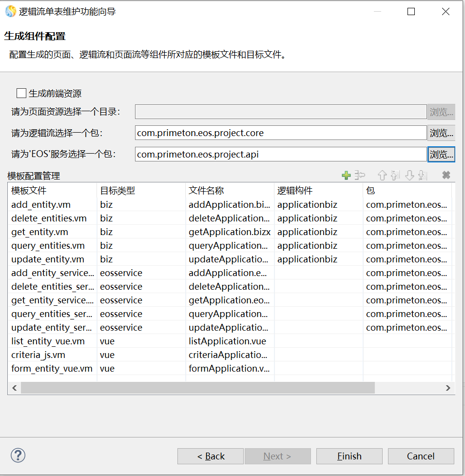Image resolution: width=465 pixels, height=476 pixels.
Task: Click the move to top icon
Action: pos(395,176)
